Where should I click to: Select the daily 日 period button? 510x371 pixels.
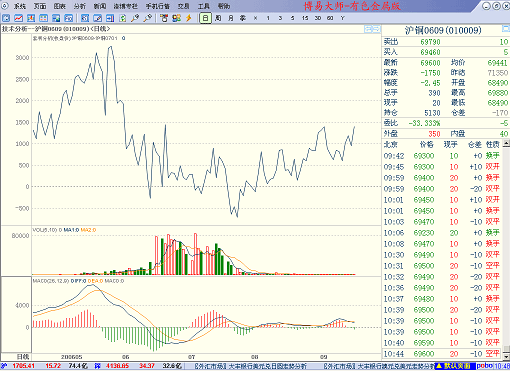tap(205, 18)
